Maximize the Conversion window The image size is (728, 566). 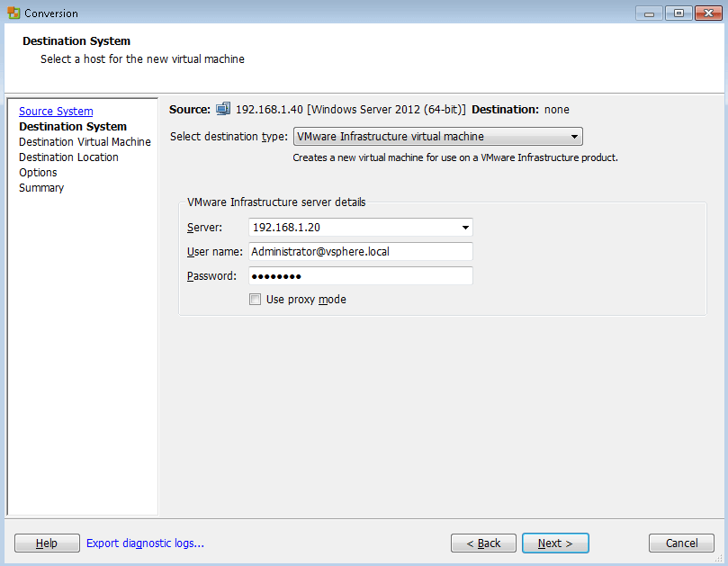pyautogui.click(x=679, y=13)
